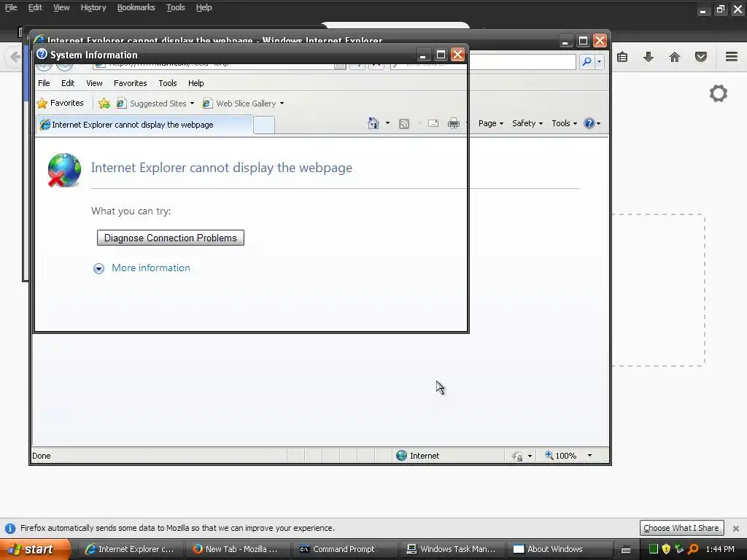This screenshot has height=560, width=747.
Task: Open the Firefox Bookmarks menu
Action: pyautogui.click(x=136, y=7)
